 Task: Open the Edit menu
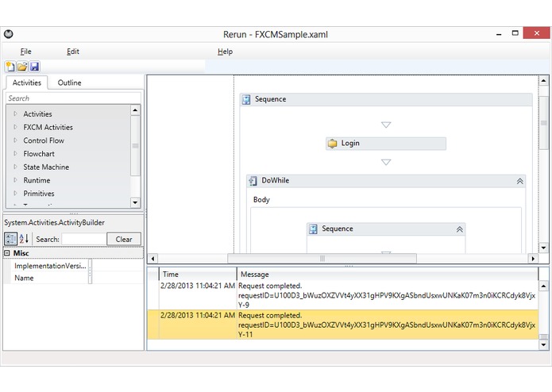tap(73, 52)
